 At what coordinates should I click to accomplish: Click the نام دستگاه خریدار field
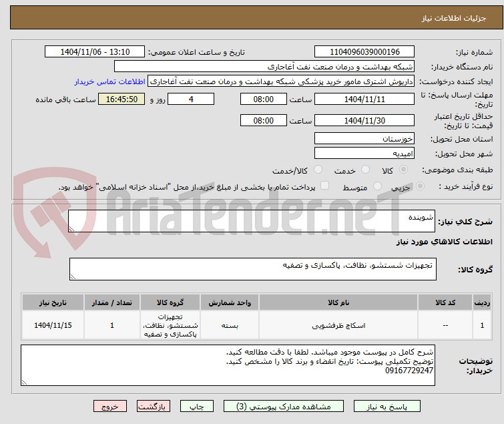pyautogui.click(x=264, y=67)
